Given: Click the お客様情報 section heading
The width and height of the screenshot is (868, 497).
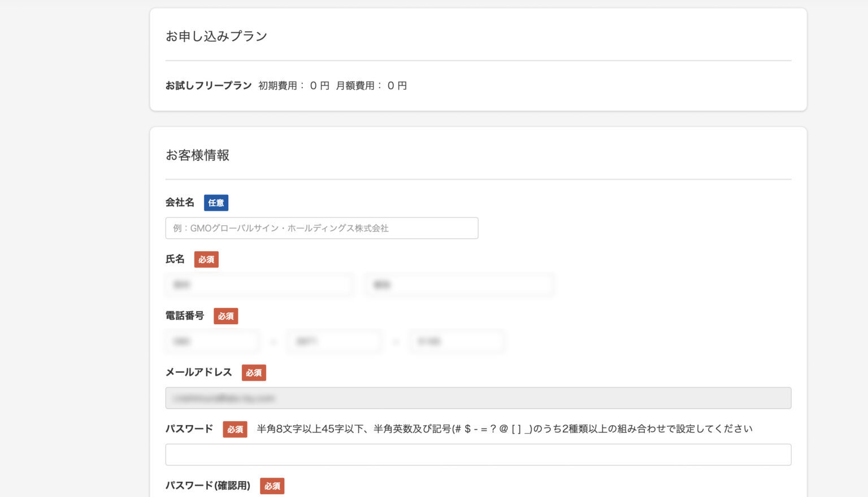Looking at the screenshot, I should (x=197, y=155).
